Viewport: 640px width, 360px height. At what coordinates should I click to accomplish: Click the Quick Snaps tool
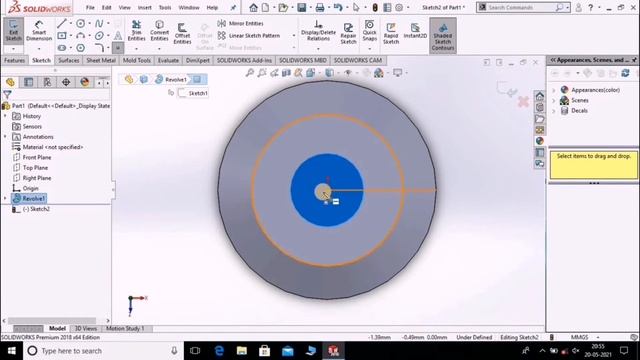pyautogui.click(x=369, y=31)
